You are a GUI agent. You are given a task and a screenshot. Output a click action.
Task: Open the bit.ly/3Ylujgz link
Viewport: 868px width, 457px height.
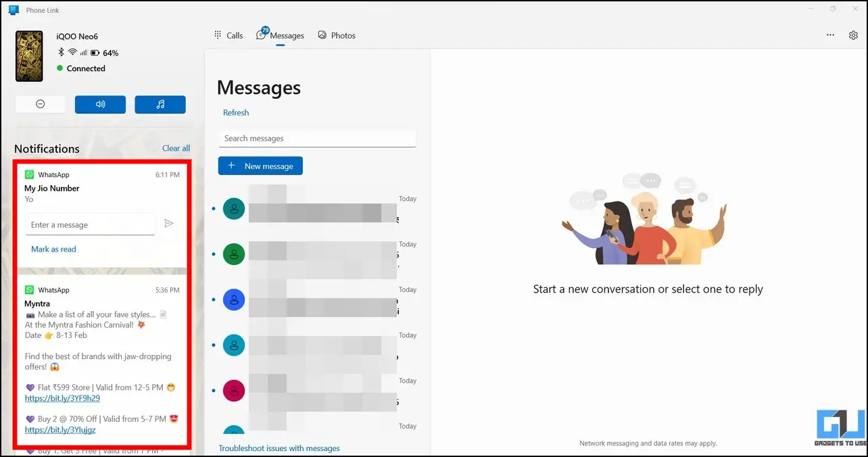coord(60,429)
